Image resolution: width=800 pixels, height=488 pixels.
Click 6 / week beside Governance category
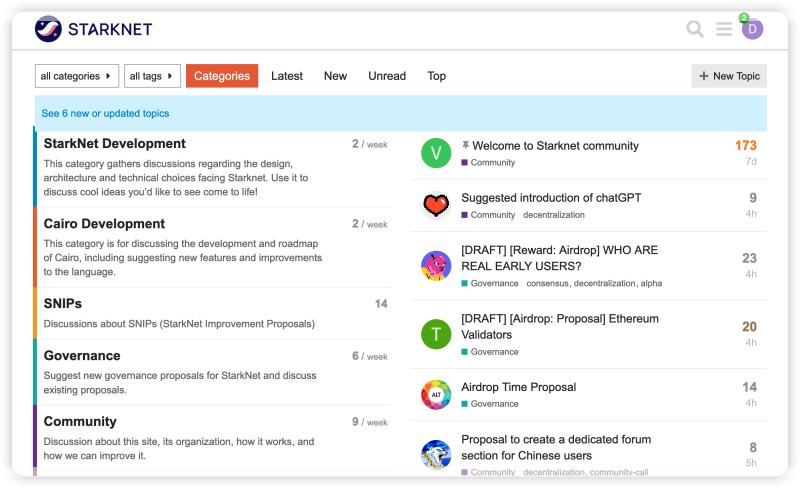[x=369, y=356]
